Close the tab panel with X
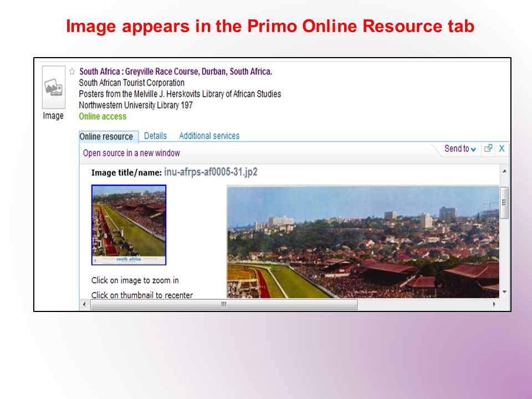 coord(502,149)
